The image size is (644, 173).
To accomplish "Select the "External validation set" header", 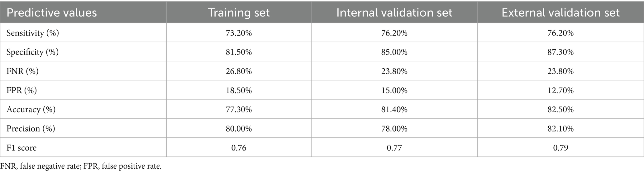I will click(x=561, y=13).
